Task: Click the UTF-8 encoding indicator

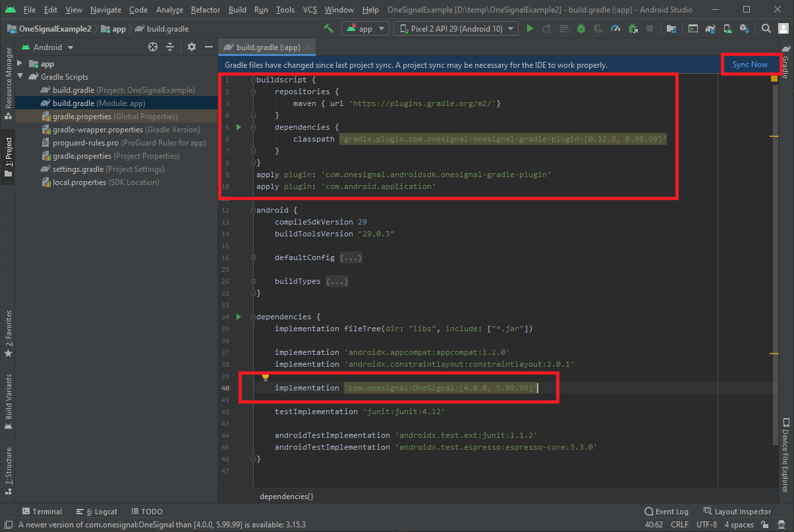Action: pos(706,525)
